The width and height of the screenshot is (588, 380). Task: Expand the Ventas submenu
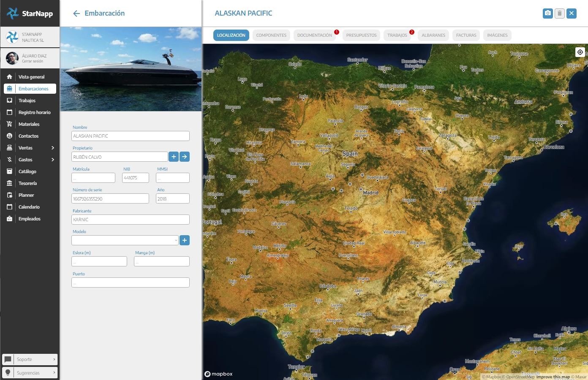click(x=53, y=148)
